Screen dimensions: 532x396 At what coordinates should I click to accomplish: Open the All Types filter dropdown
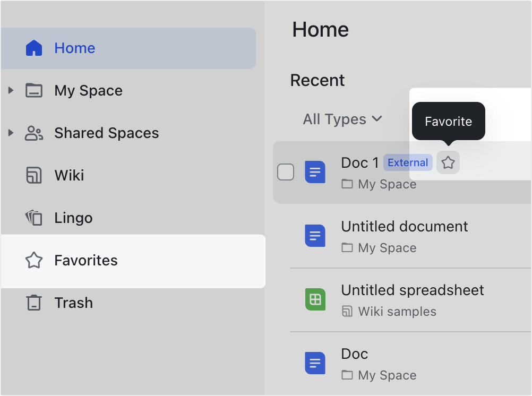click(342, 119)
